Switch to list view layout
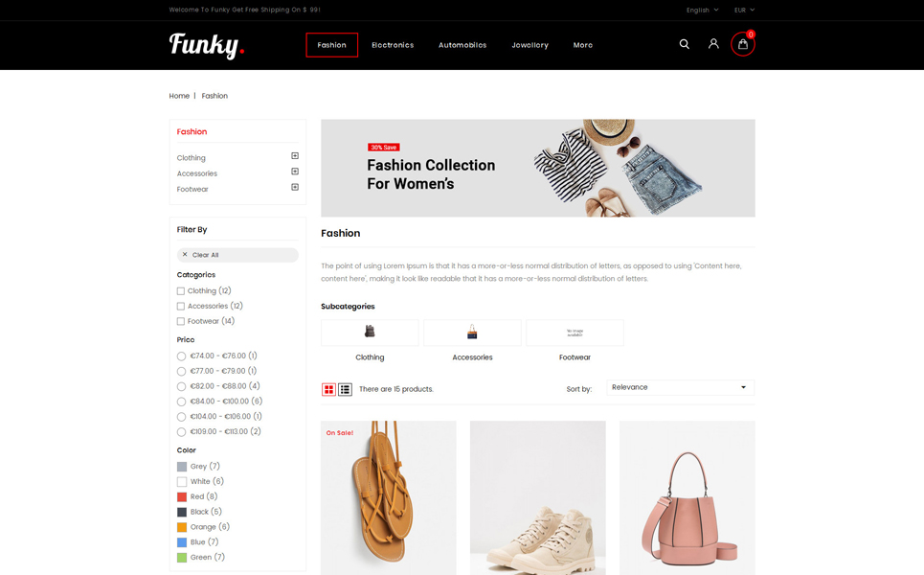This screenshot has height=575, width=924. [x=345, y=389]
